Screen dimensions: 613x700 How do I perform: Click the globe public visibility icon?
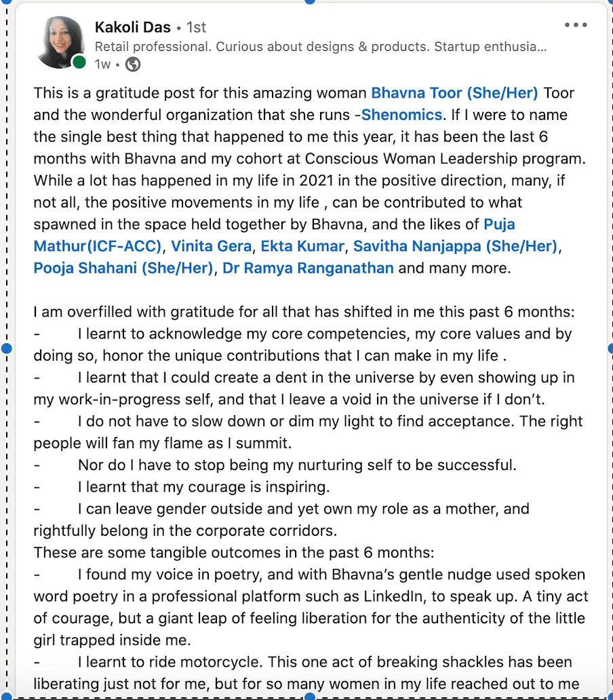pos(133,64)
